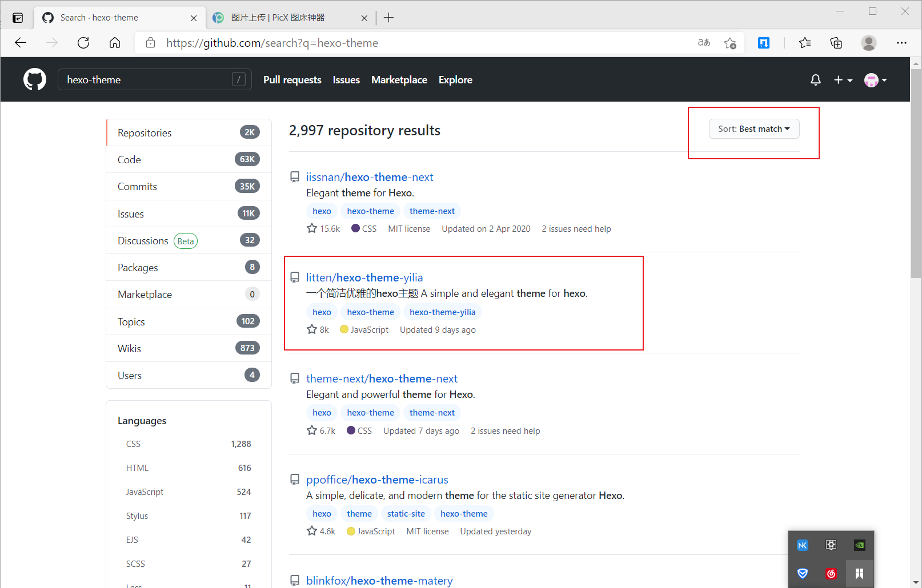Open ppoffice/hexo-theme-icarus repository
922x588 pixels.
(377, 480)
